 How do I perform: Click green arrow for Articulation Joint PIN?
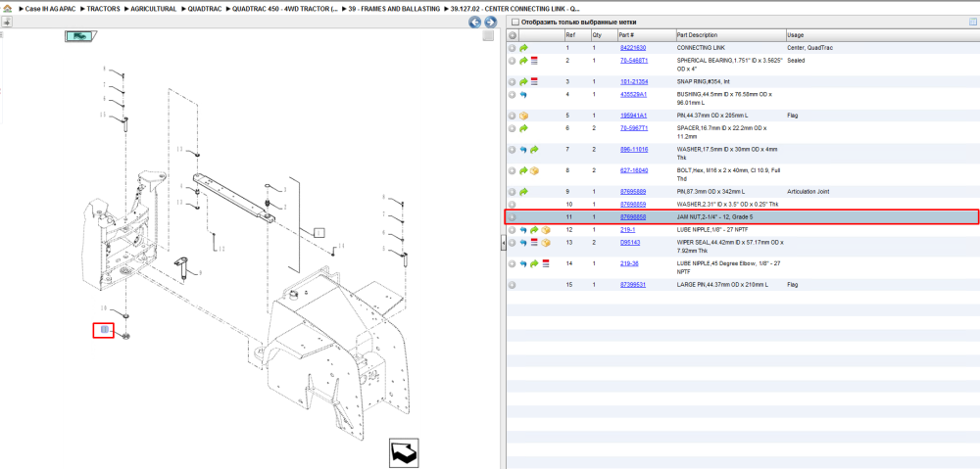tap(523, 192)
